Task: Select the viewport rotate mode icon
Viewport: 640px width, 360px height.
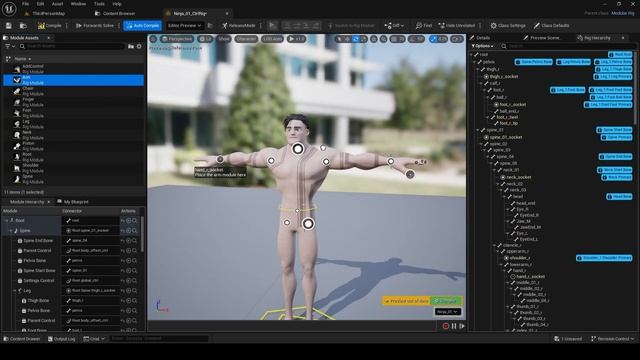Action: tap(356, 39)
